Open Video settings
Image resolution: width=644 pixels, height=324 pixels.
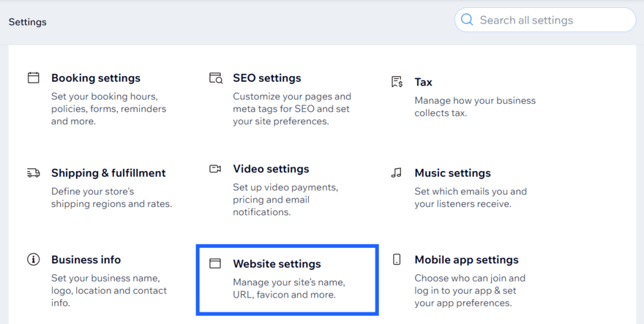click(271, 169)
